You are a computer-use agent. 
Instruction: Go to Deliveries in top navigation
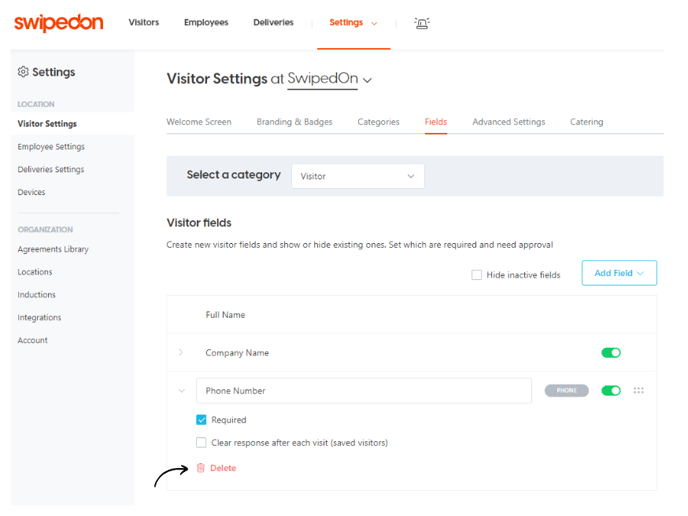[x=273, y=22]
